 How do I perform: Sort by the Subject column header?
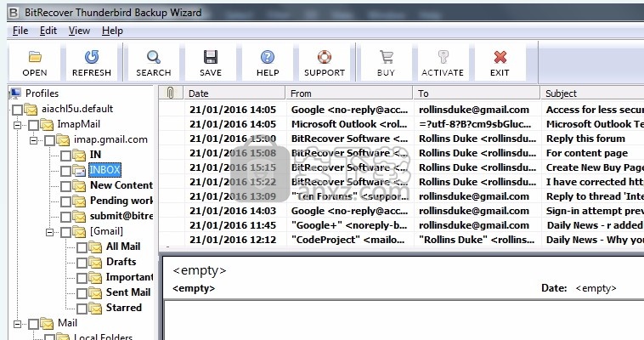pos(593,93)
